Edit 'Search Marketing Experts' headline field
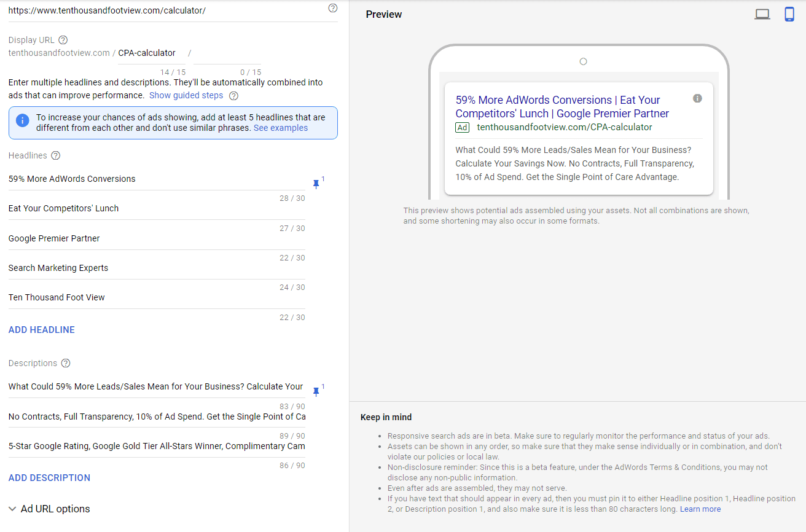The image size is (806, 532). pos(157,268)
